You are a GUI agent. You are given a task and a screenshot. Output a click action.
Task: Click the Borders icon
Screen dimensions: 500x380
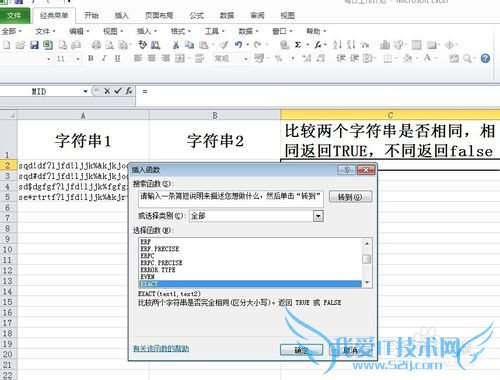(387, 59)
